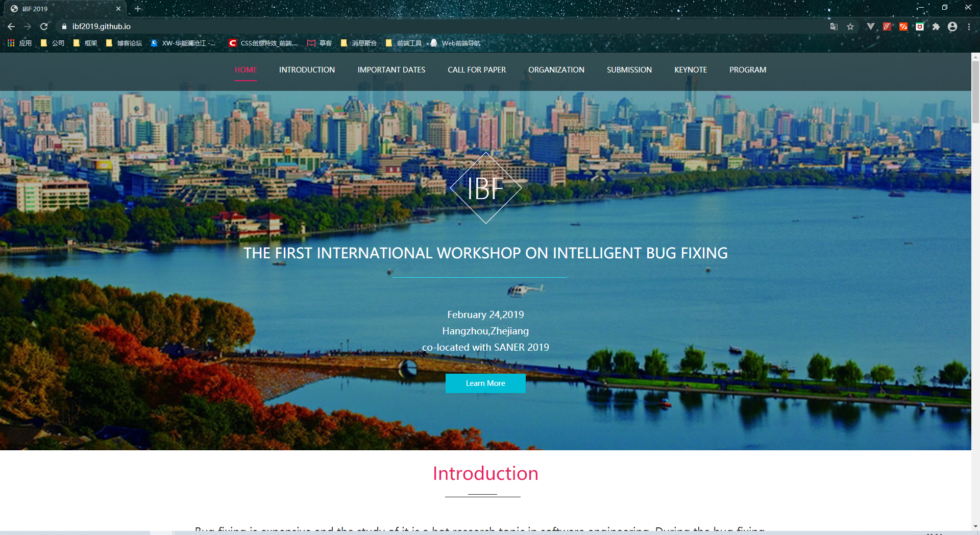Open the XW-华能澜沧江 bookmark
This screenshot has width=980, height=535.
tap(183, 43)
